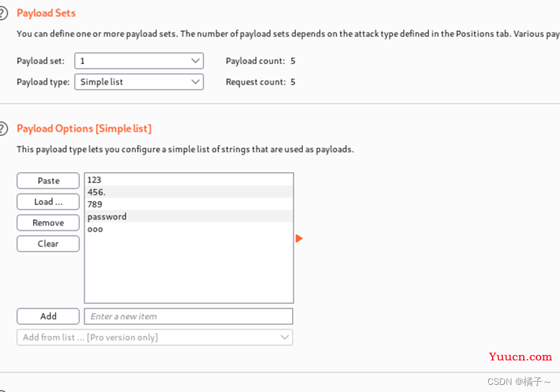The height and width of the screenshot is (392, 560).
Task: Open help icon beside Payload Options
Action: (3, 129)
